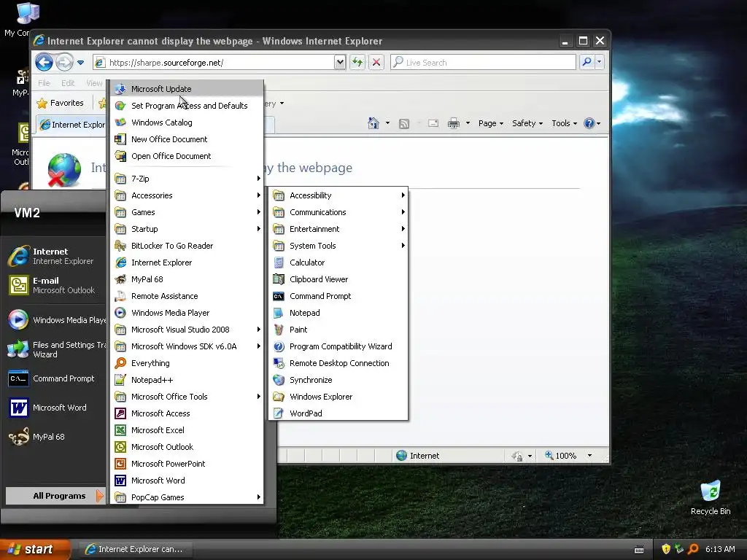Viewport: 747px width, 560px height.
Task: Click the Back arrow in Internet Explorer
Action: point(44,63)
